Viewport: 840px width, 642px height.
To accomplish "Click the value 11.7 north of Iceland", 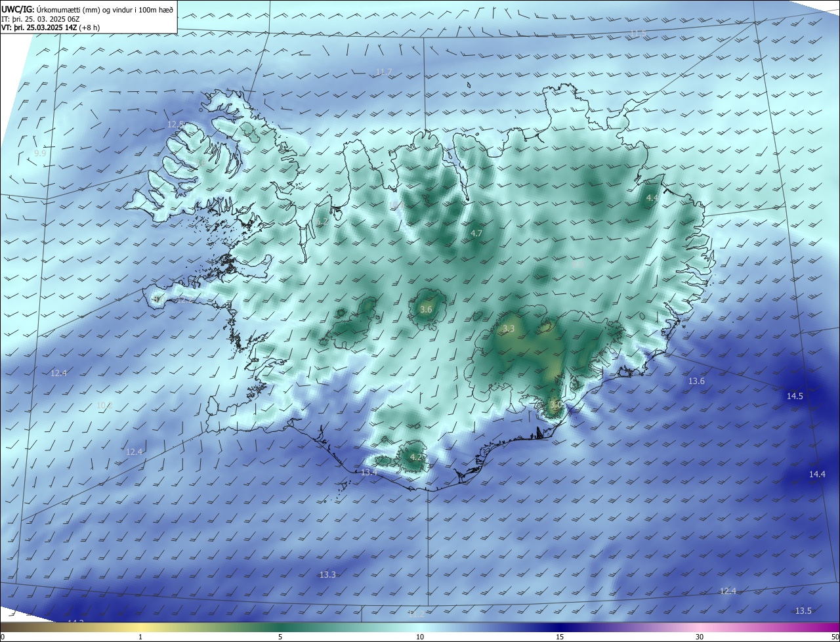I will (x=384, y=72).
